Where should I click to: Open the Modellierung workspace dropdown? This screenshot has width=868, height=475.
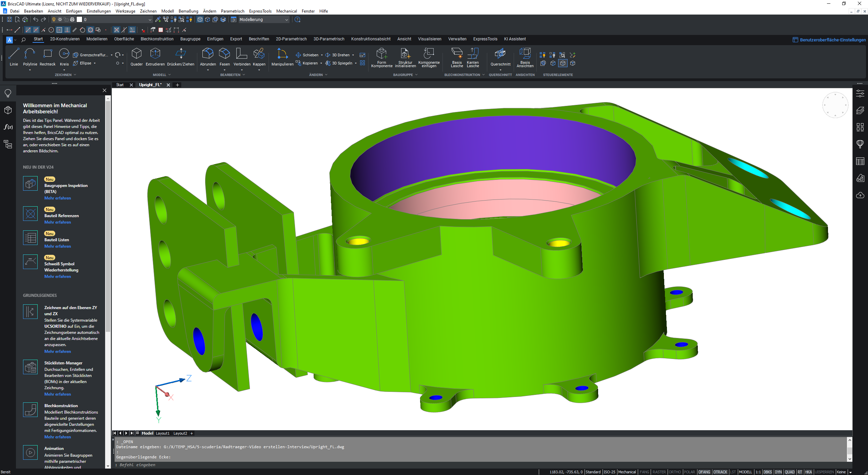click(x=287, y=20)
